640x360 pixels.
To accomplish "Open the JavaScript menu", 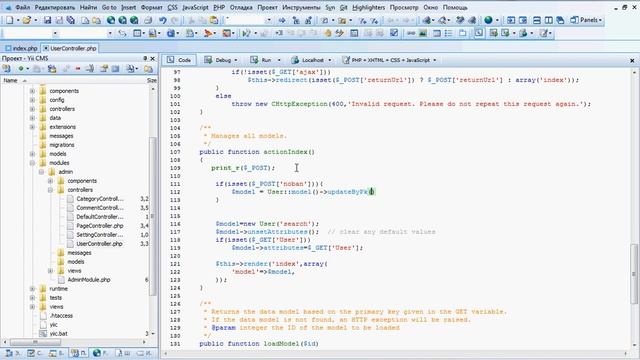I will point(195,7).
